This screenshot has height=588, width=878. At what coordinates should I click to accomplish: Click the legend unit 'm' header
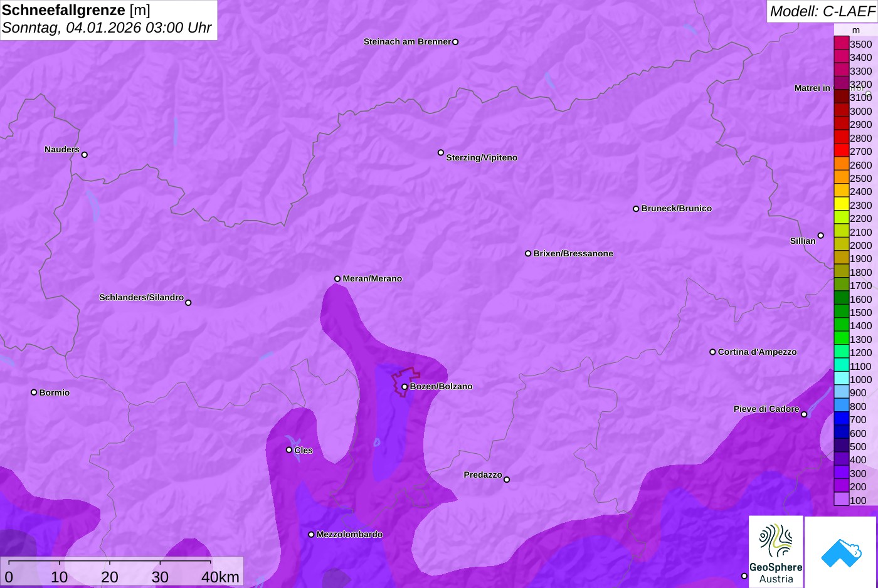(856, 30)
